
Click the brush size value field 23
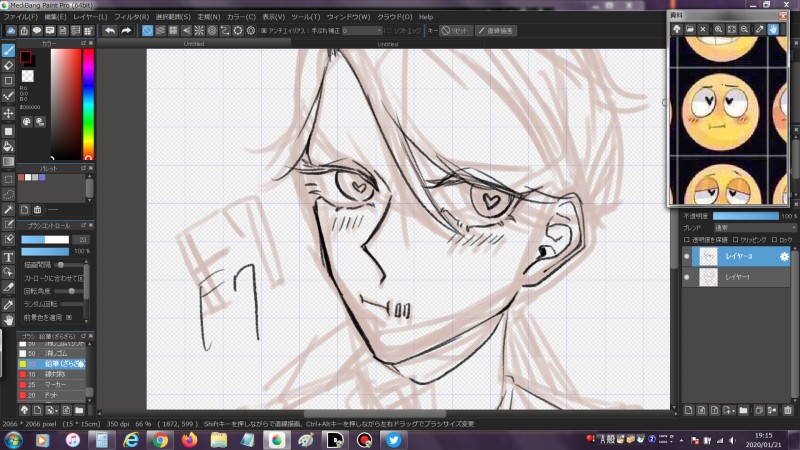coord(82,239)
